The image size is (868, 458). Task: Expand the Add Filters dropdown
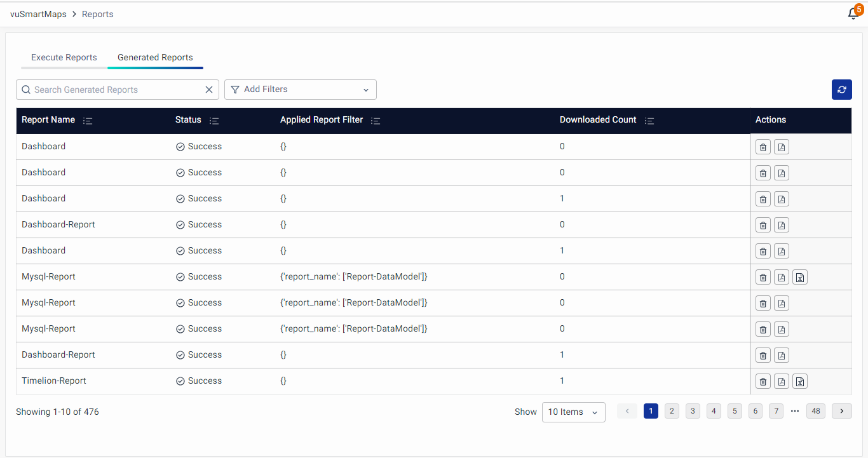click(x=301, y=90)
